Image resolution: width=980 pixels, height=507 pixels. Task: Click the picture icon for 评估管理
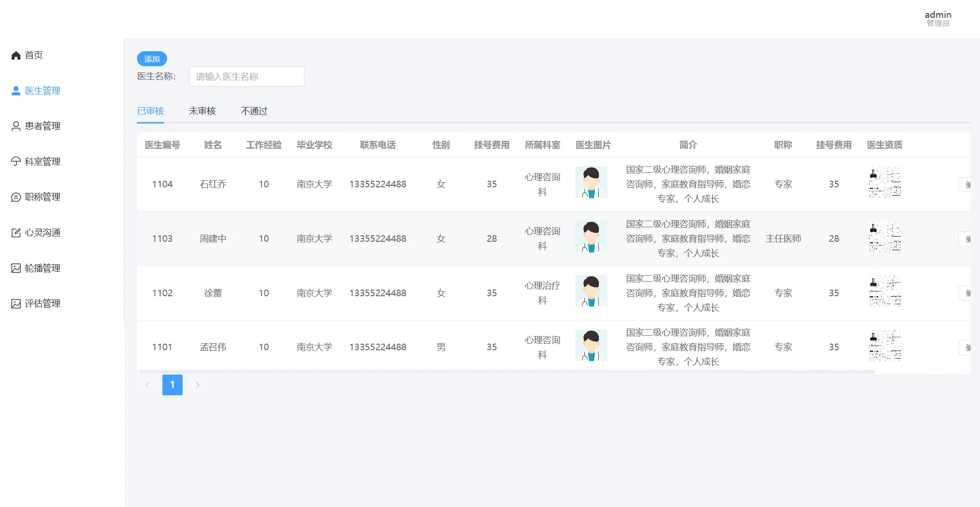pyautogui.click(x=16, y=304)
